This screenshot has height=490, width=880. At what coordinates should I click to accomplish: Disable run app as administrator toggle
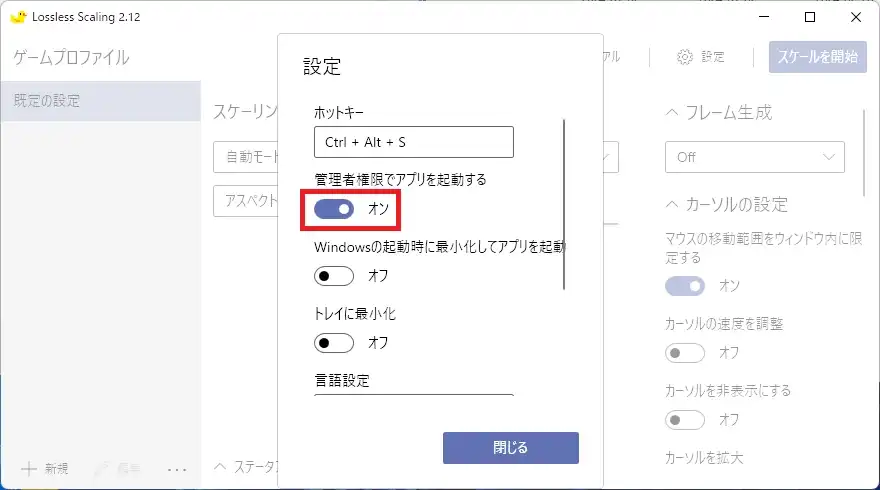coord(334,209)
